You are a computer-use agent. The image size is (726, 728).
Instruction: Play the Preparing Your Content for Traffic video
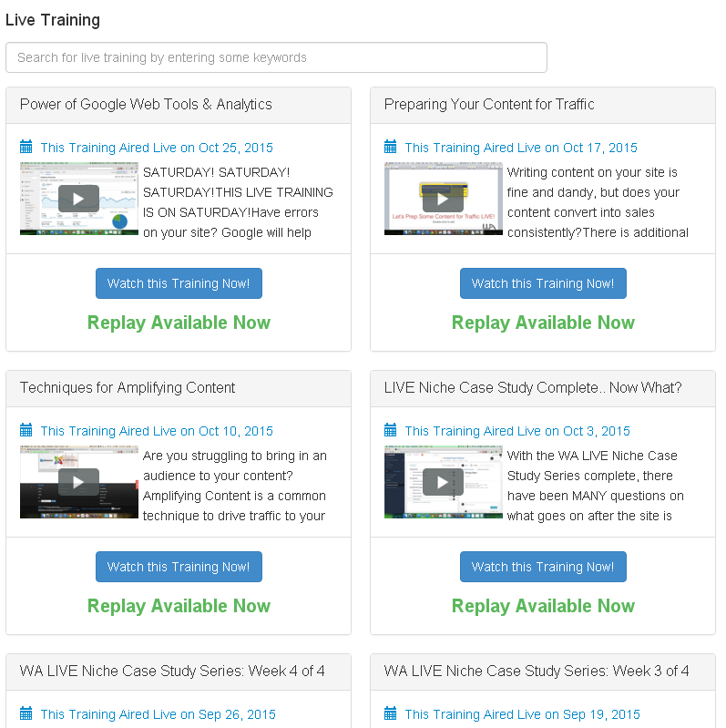pyautogui.click(x=443, y=199)
